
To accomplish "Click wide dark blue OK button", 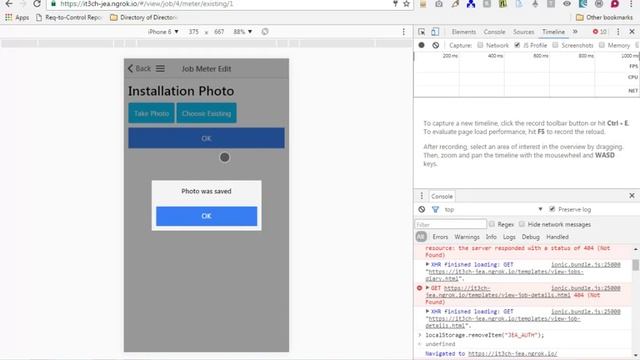I will pyautogui.click(x=207, y=138).
